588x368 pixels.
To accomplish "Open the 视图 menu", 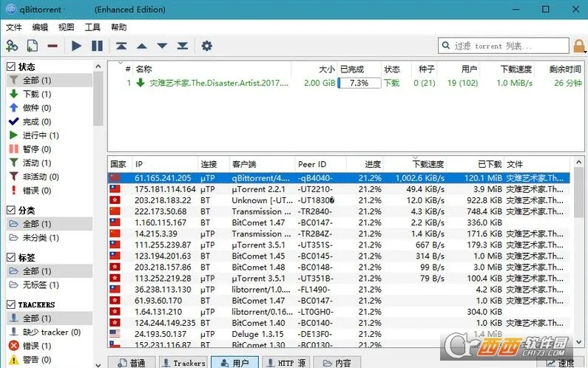I will point(67,27).
